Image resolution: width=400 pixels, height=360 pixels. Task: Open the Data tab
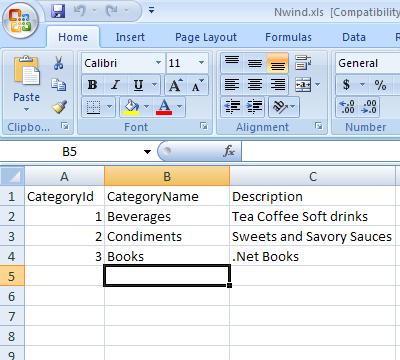click(354, 37)
